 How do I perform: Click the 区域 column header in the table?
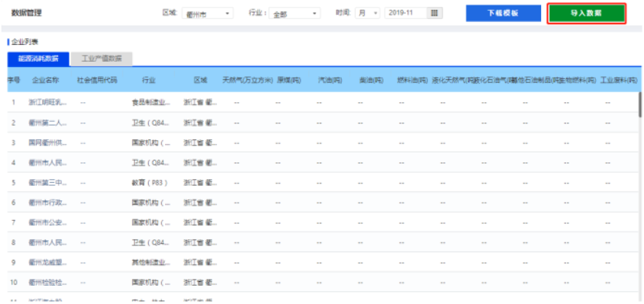201,80
